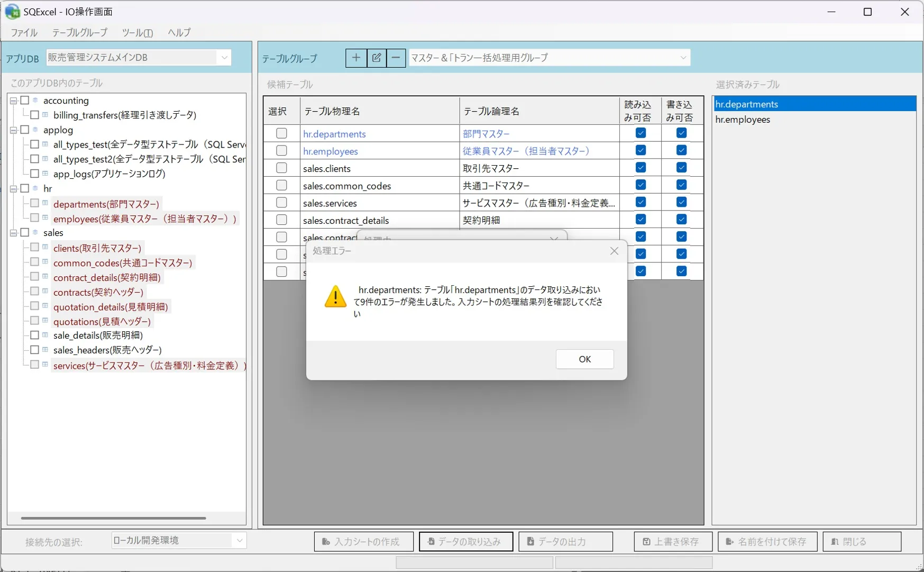
Task: Click the remove table group minus icon
Action: coord(396,58)
